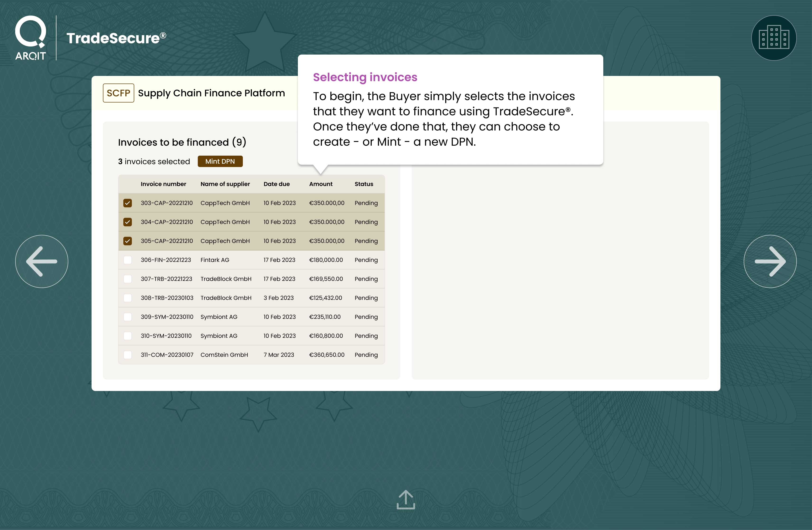
Task: Click invoice number 310-SYM-20230110
Action: (166, 336)
